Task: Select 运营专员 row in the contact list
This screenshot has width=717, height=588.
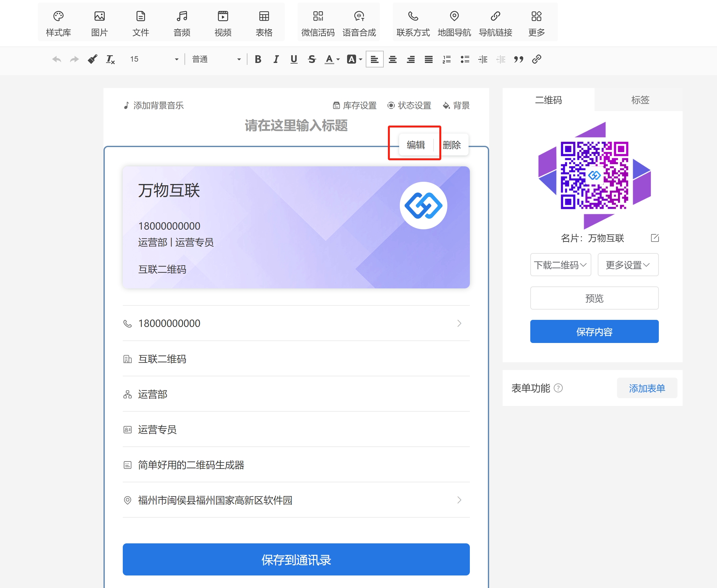Action: tap(296, 429)
